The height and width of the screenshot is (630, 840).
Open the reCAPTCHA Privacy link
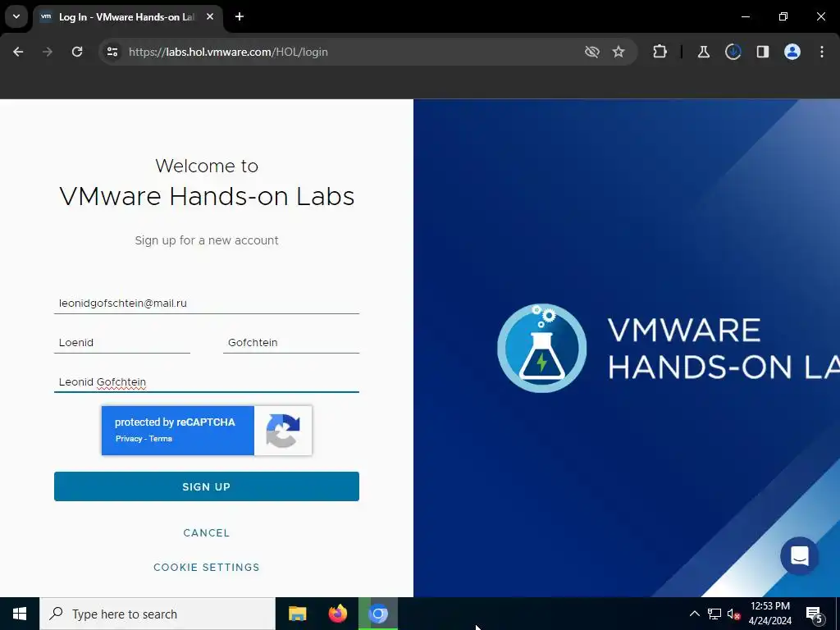tap(129, 439)
